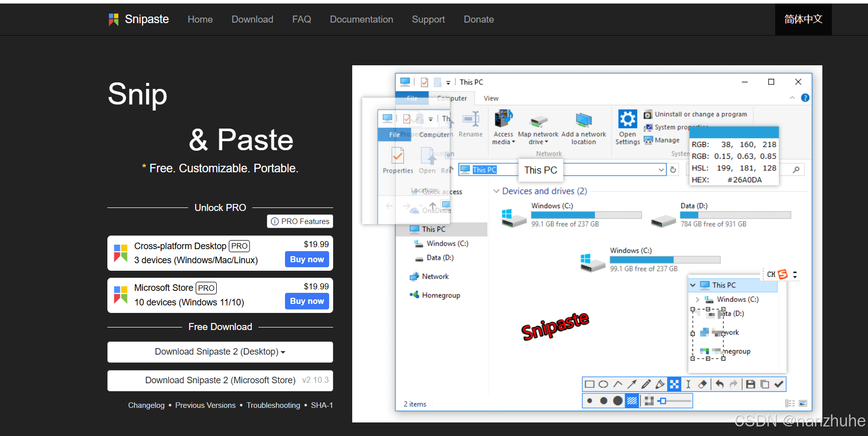Click Download Snipaste 2 (Microsoft Store)
868x436 pixels.
click(220, 380)
